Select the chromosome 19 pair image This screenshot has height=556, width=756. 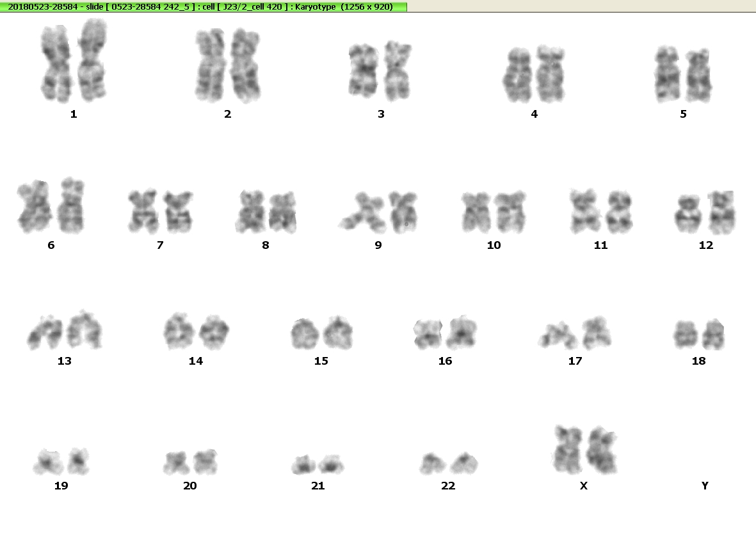point(61,461)
